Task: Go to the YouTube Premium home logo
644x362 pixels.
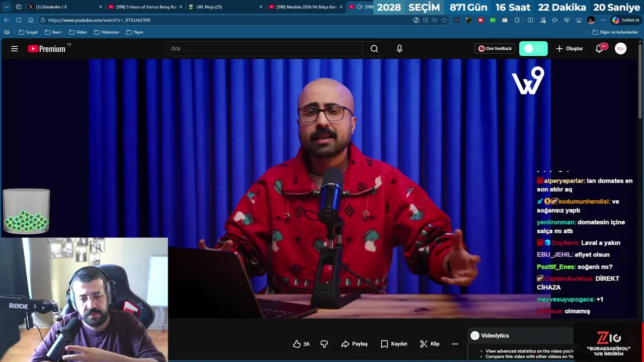Action: pyautogui.click(x=46, y=49)
